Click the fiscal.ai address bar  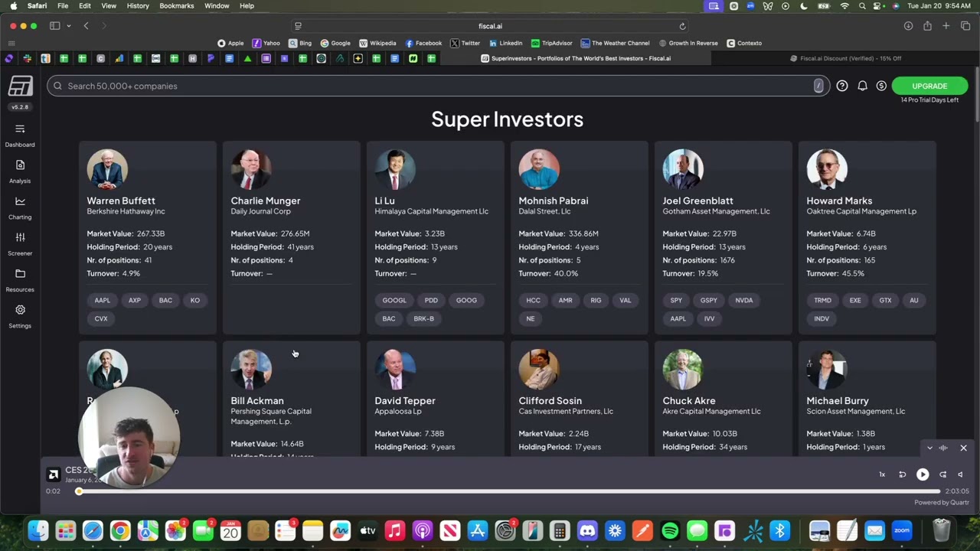pyautogui.click(x=490, y=26)
